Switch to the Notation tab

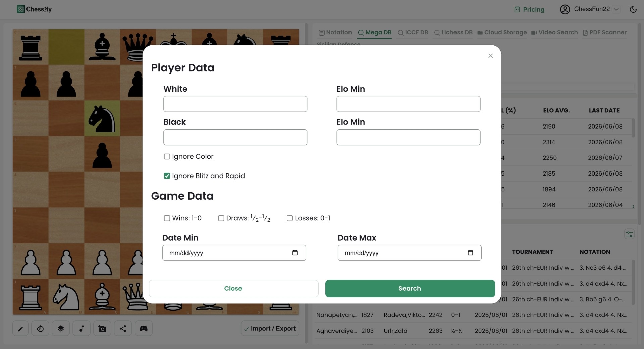pos(335,32)
